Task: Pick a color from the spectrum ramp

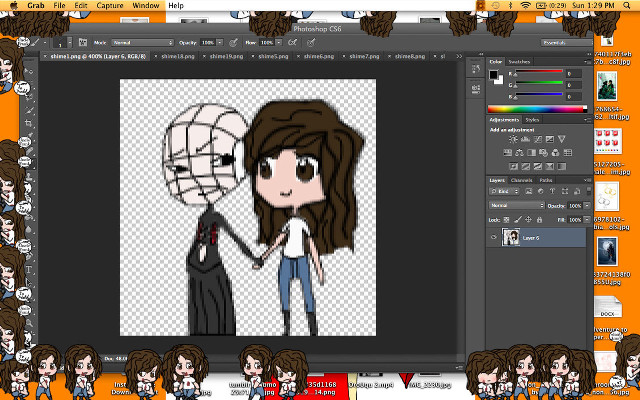Action: (535, 108)
